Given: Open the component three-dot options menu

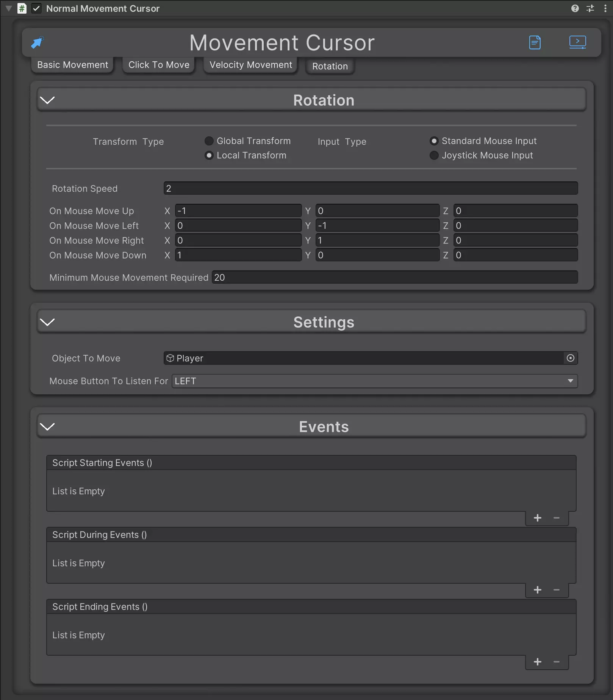Looking at the screenshot, I should pyautogui.click(x=605, y=8).
